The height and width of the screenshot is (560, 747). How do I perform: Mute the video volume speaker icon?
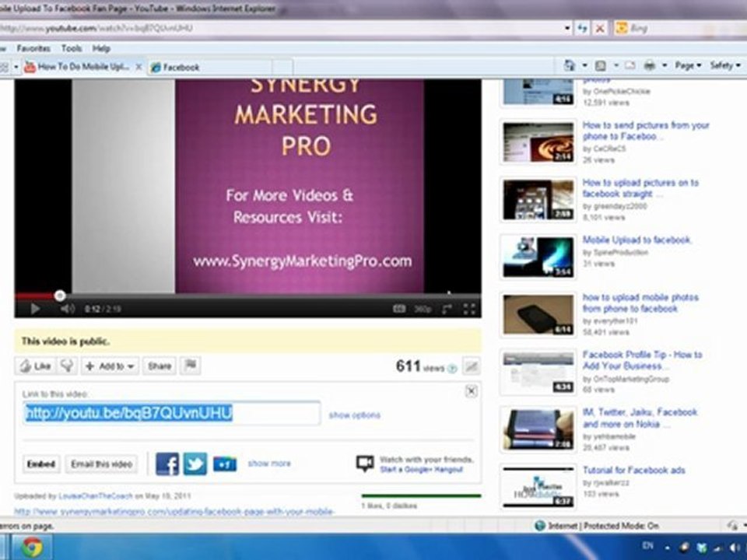click(67, 309)
